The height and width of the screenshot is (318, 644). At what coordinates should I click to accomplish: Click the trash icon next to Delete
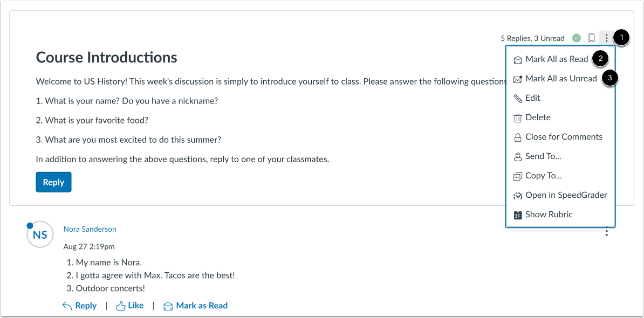[x=518, y=117]
